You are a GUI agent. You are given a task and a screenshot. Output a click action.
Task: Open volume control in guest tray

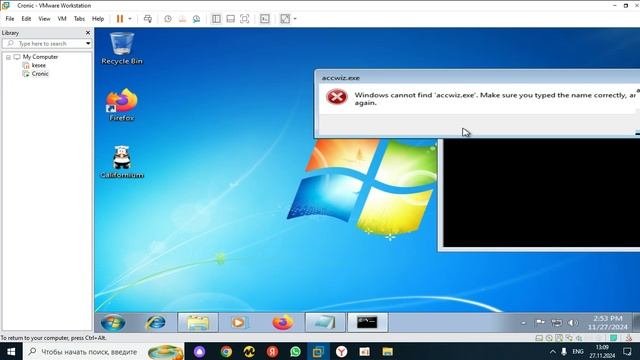(573, 323)
